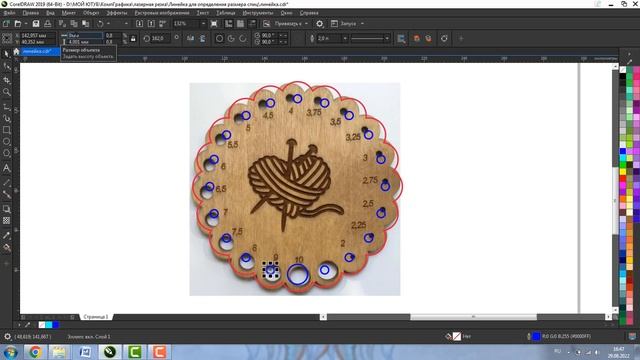Viewport: 640px width, 360px height.
Task: Select the Ellipse tool
Action: pyautogui.click(x=7, y=142)
